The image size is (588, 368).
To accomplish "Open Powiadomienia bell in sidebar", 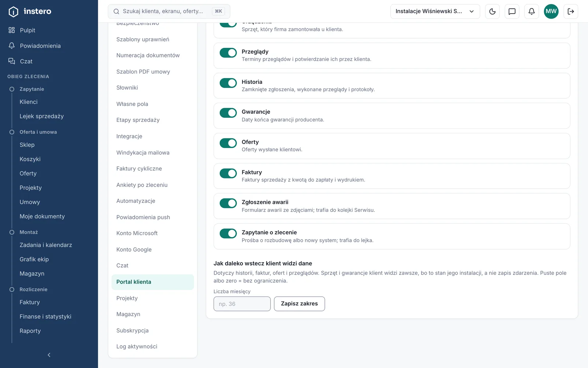I will coord(12,46).
